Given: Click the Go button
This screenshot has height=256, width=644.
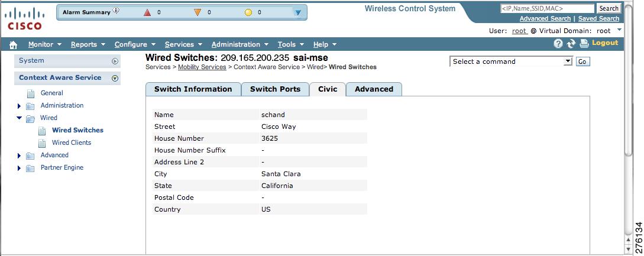Looking at the screenshot, I should (582, 61).
